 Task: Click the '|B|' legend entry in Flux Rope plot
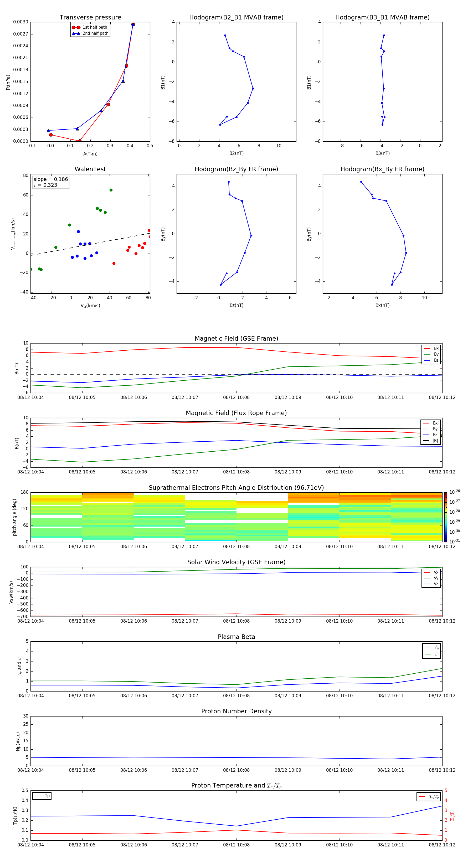click(x=431, y=441)
